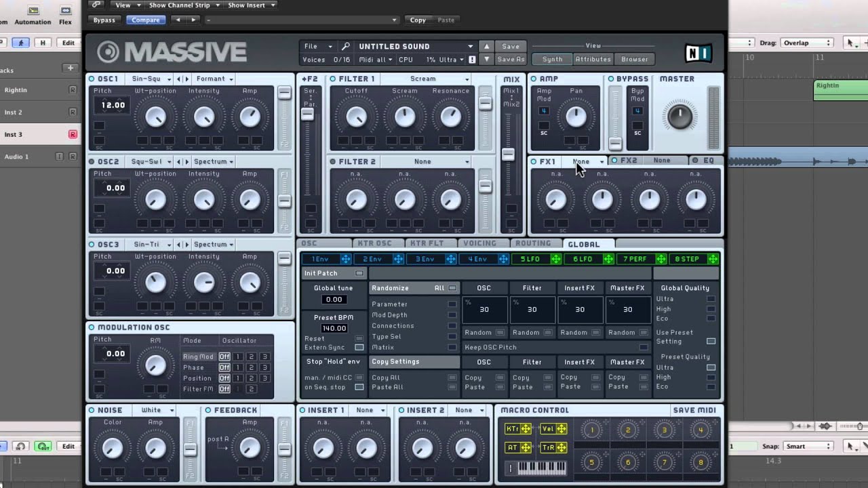Open the Insert 1 None dropdown
The image size is (868, 488).
click(370, 410)
